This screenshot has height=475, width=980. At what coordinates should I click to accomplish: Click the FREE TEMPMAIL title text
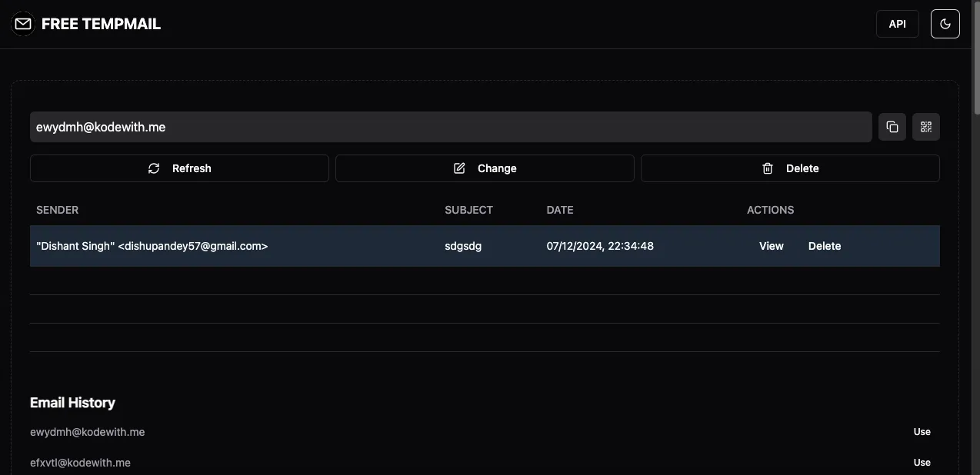click(101, 24)
